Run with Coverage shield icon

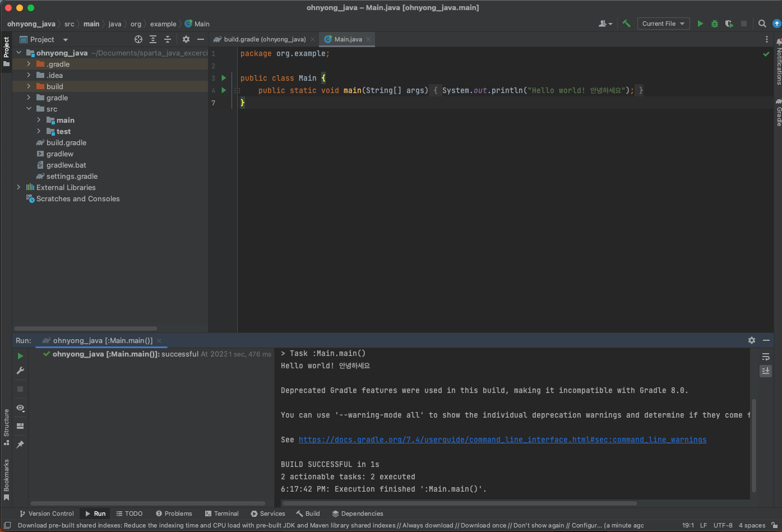729,24
